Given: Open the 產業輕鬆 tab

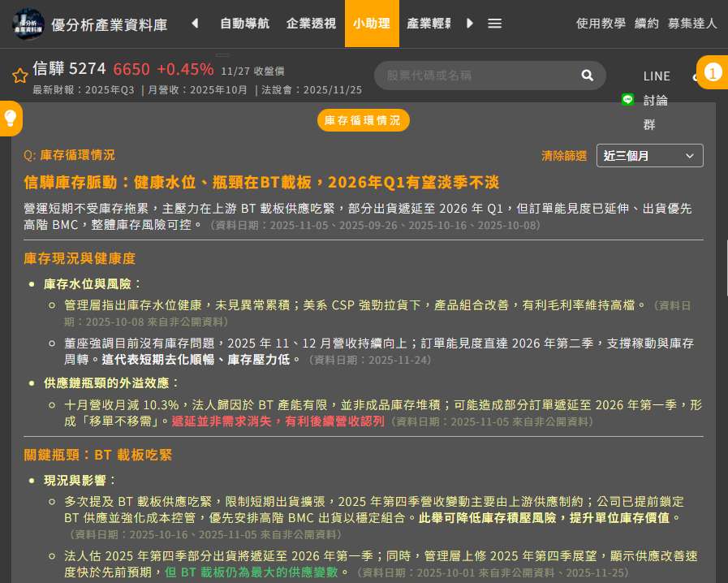Looking at the screenshot, I should (429, 24).
